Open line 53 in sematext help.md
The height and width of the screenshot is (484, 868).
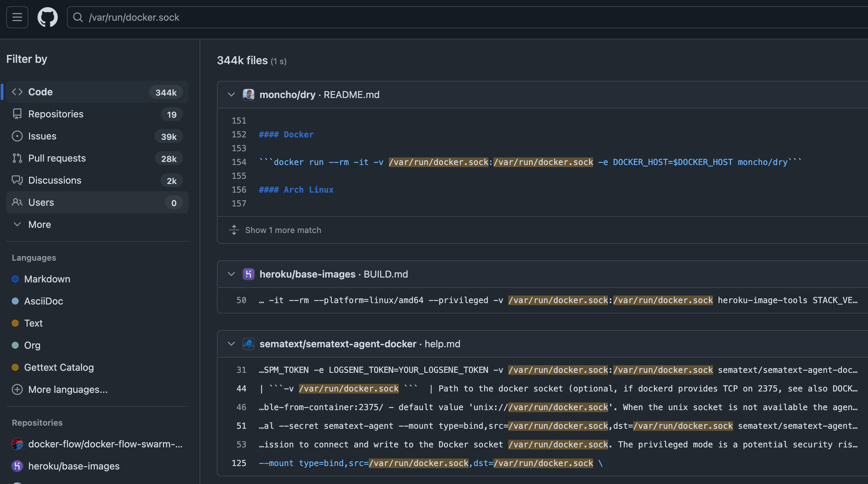pyautogui.click(x=241, y=444)
